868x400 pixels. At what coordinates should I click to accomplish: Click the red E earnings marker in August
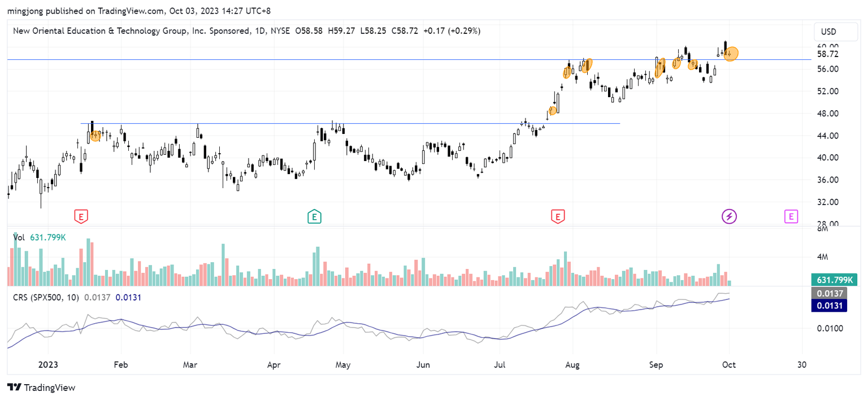(x=558, y=216)
